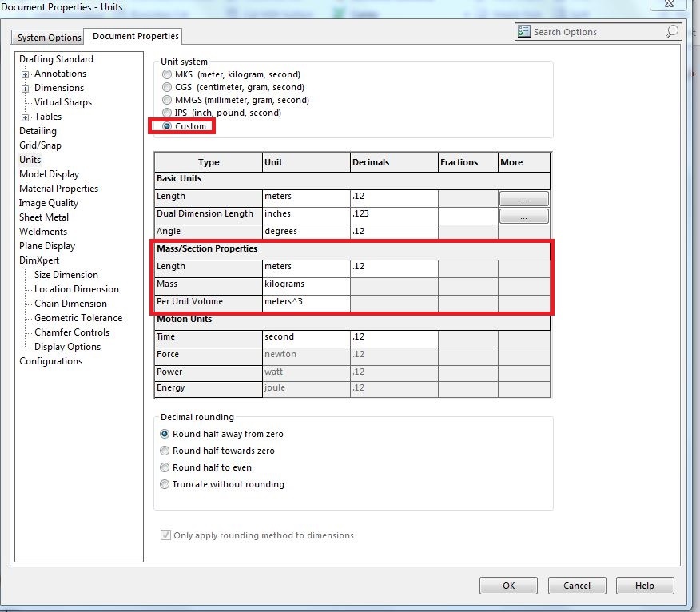Select the IPS unit system
Screen dimensions: 700x612
tap(166, 113)
